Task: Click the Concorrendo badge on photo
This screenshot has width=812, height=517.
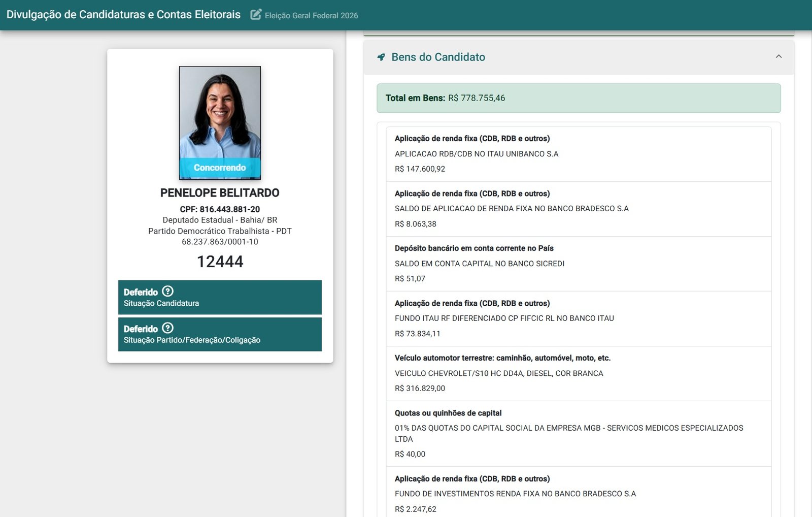Action: pyautogui.click(x=220, y=168)
